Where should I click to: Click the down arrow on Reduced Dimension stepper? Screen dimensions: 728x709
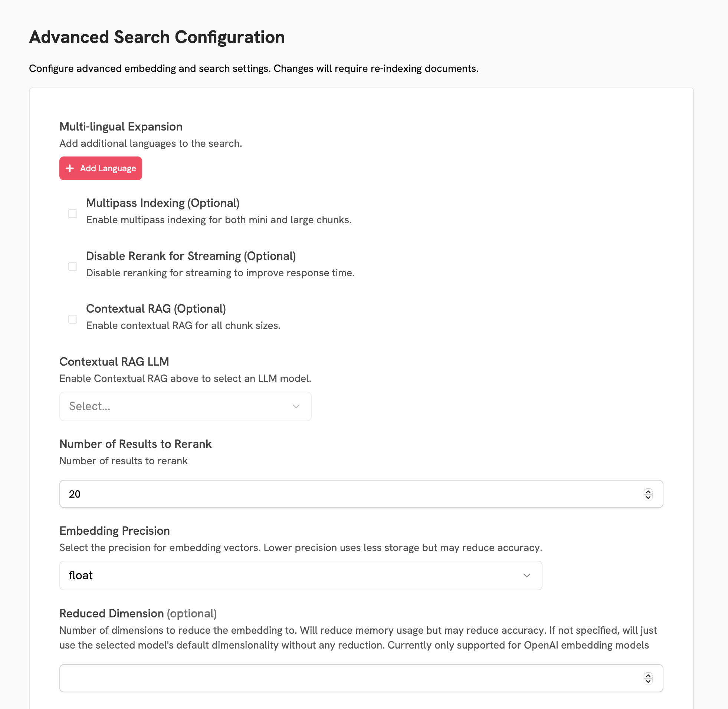(648, 681)
